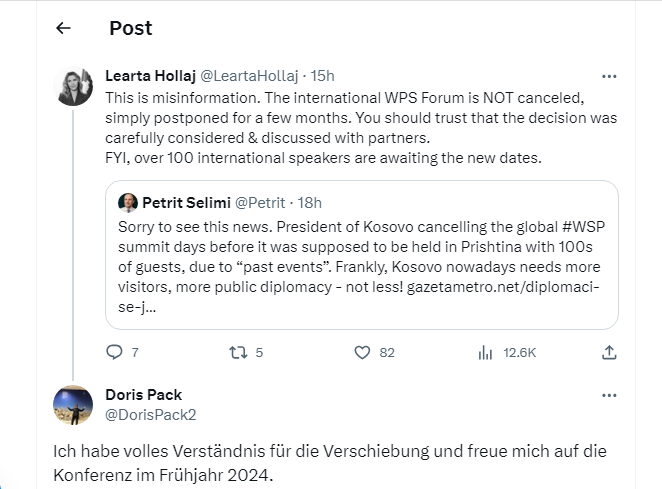The image size is (662, 489).
Task: Go back using the arrow icon
Action: coord(63,28)
